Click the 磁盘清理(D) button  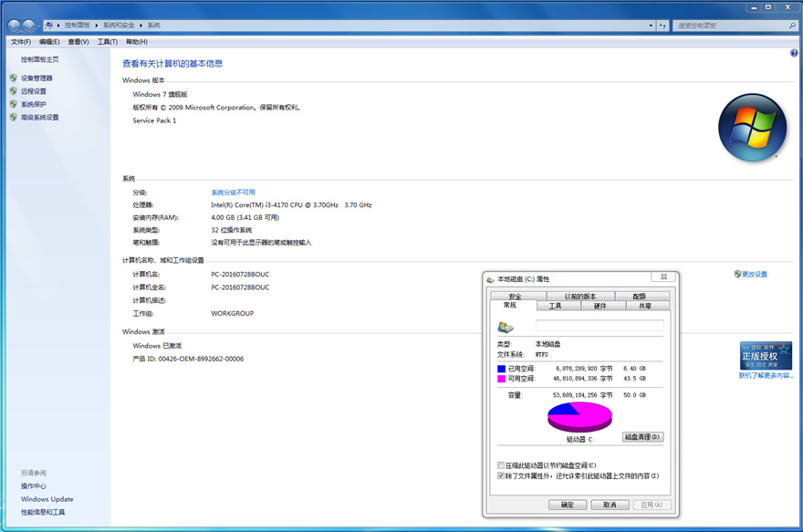(x=643, y=437)
